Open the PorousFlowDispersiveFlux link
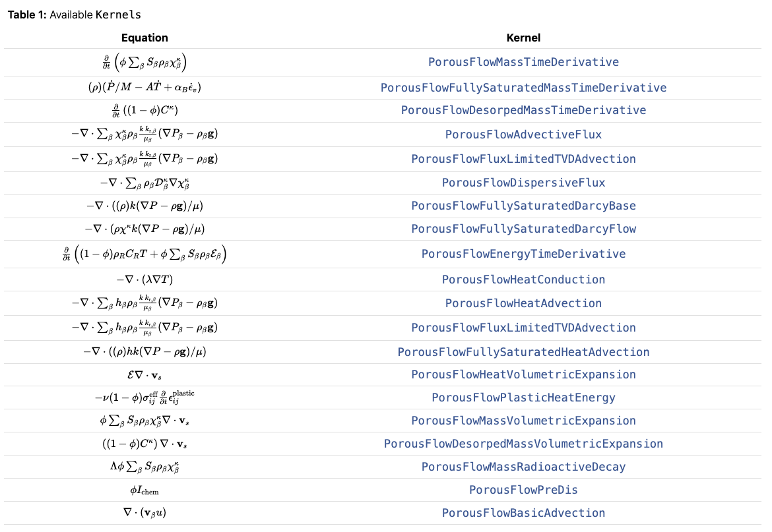The image size is (772, 532). [523, 183]
